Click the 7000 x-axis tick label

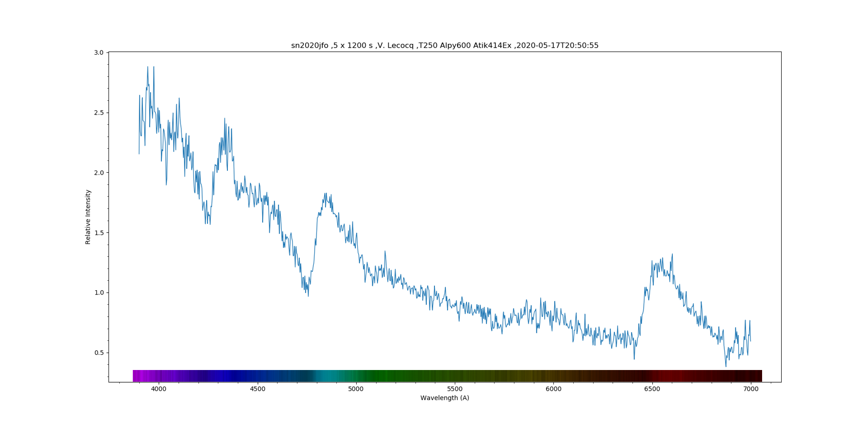click(x=751, y=389)
